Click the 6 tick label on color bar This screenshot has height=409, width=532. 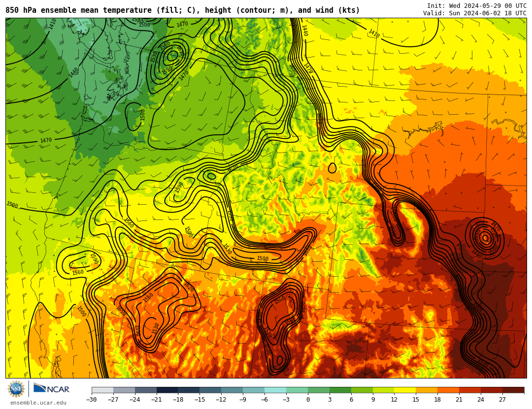coord(351,400)
